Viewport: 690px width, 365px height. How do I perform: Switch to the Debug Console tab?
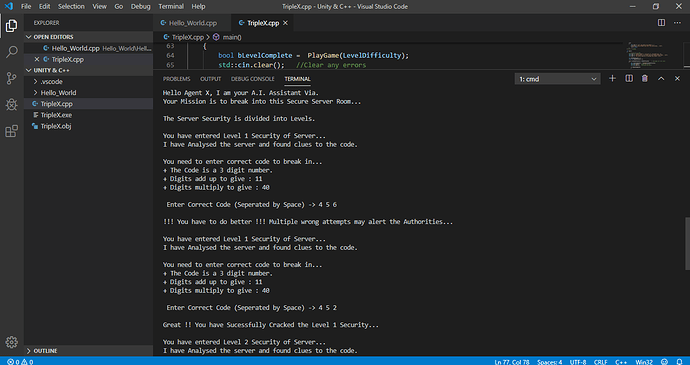[253, 79]
